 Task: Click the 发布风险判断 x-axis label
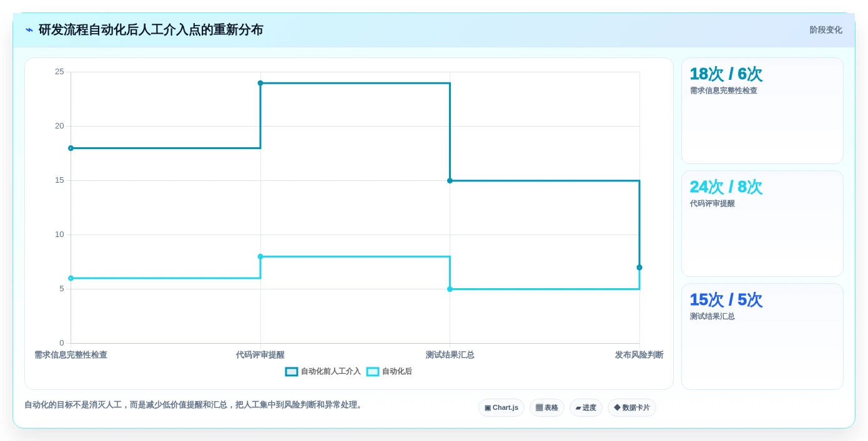[x=639, y=355]
